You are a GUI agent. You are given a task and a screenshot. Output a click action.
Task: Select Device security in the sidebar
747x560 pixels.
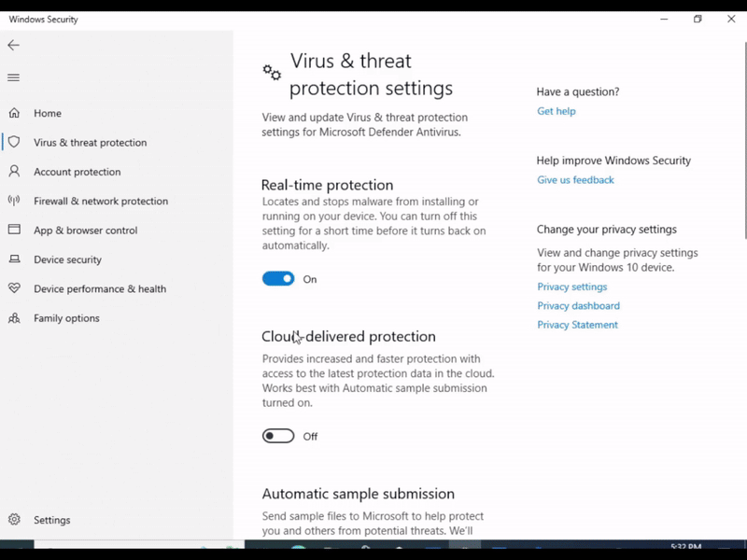click(x=67, y=259)
